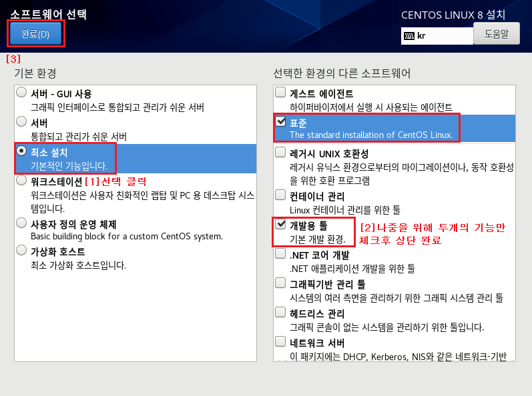Check the 그래픽기반 관리 툴 checkbox
Screen dimensions: 532x396
coord(280,283)
